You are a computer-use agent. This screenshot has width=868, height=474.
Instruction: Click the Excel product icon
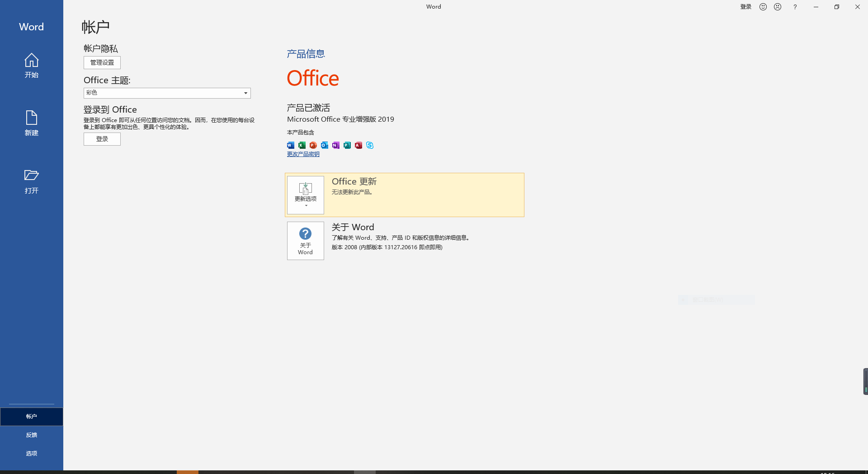coord(302,145)
